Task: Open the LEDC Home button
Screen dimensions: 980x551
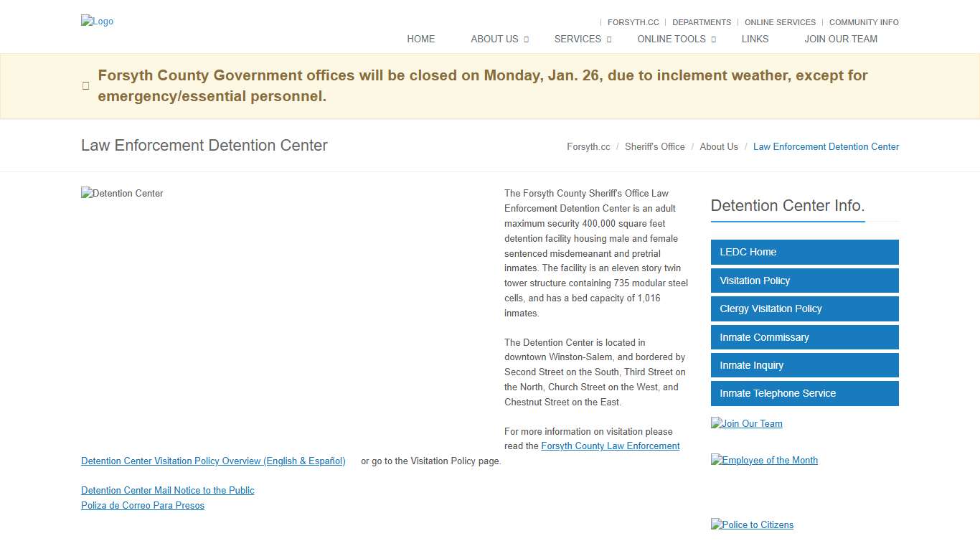Action: click(x=804, y=252)
